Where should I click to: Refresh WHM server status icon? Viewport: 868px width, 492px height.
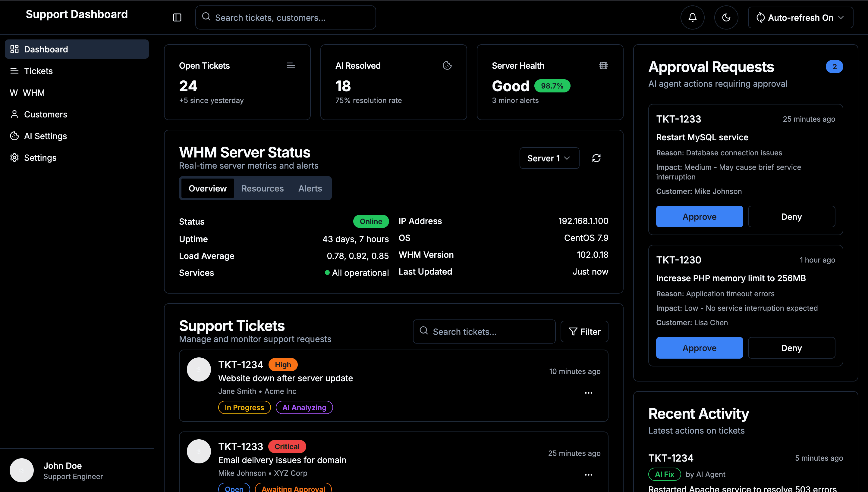596,158
